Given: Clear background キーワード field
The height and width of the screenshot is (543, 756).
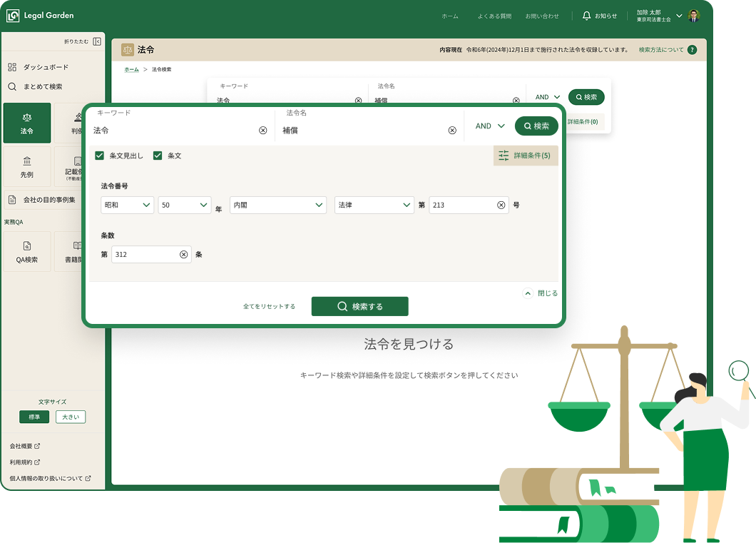Looking at the screenshot, I should [358, 101].
